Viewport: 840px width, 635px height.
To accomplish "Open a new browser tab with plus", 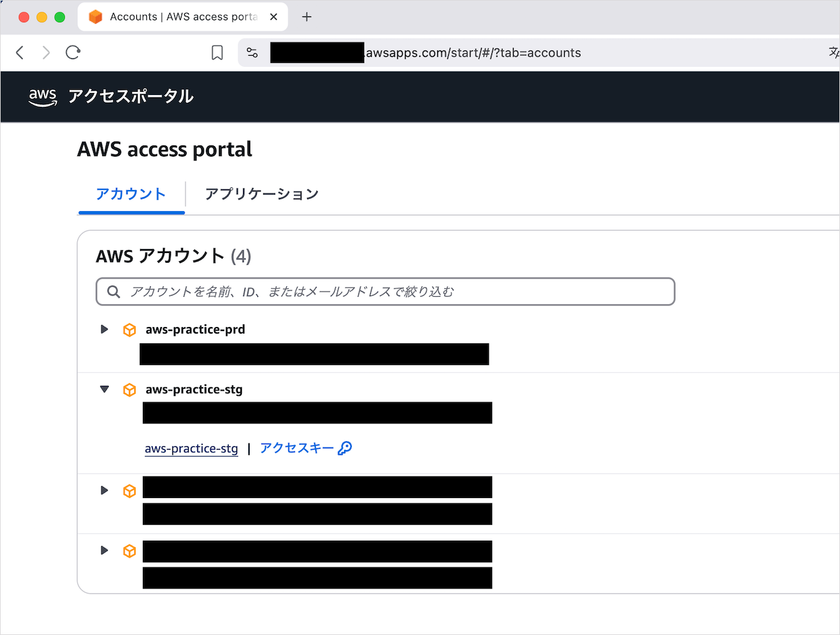I will (307, 17).
